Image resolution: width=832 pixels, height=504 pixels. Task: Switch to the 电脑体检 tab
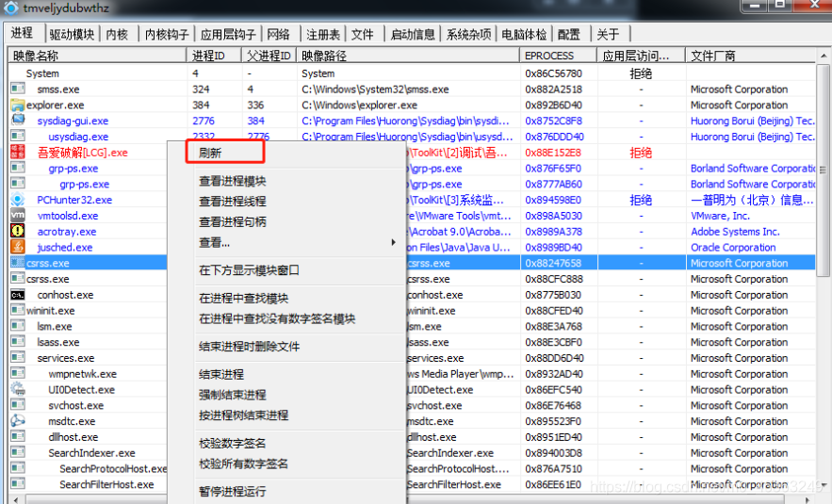click(524, 35)
